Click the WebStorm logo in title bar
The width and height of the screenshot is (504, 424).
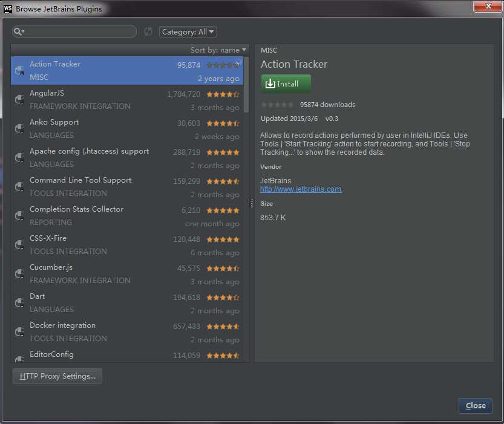[8, 8]
